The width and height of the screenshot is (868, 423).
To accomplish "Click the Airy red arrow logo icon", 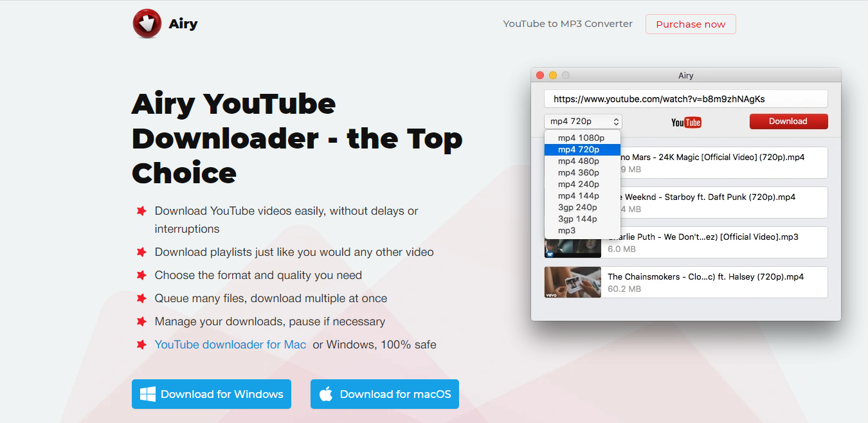I will pyautogui.click(x=147, y=24).
